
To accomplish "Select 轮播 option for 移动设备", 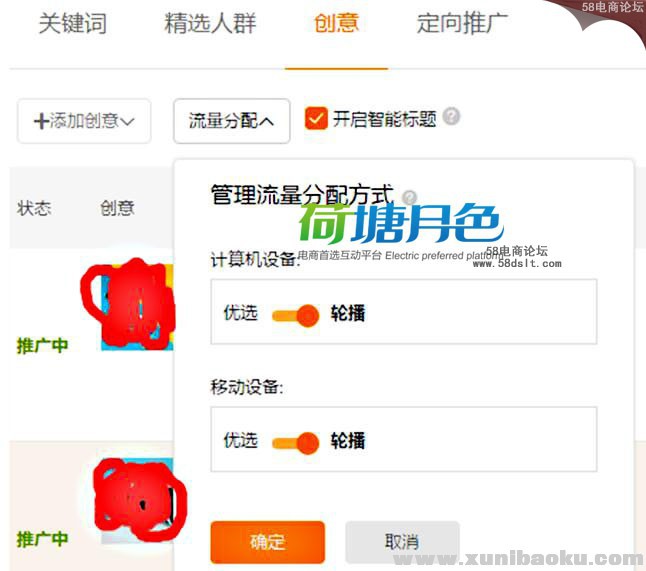I will [x=348, y=441].
